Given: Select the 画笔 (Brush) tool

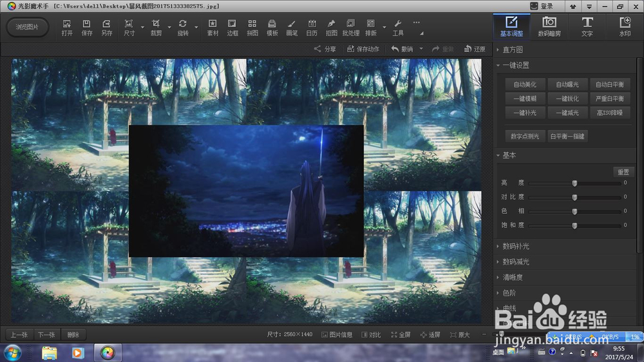Looking at the screenshot, I should click(x=292, y=28).
